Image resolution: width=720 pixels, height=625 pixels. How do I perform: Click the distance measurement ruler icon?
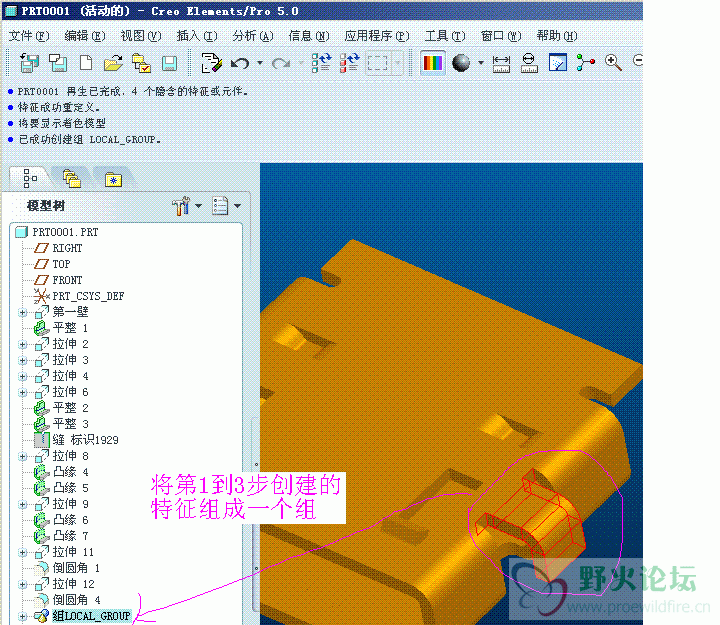[501, 63]
